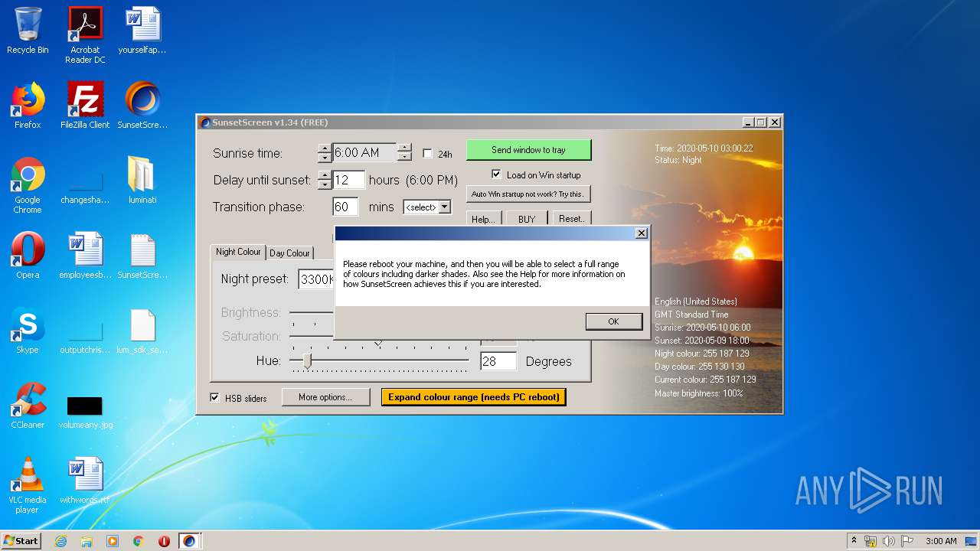Click Expand colour range button

[474, 397]
